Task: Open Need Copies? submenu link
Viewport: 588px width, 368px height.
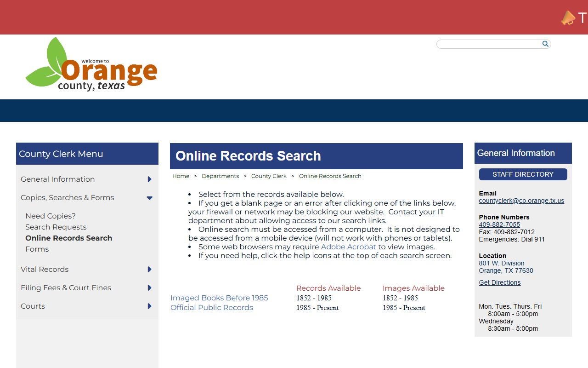Action: pos(51,216)
